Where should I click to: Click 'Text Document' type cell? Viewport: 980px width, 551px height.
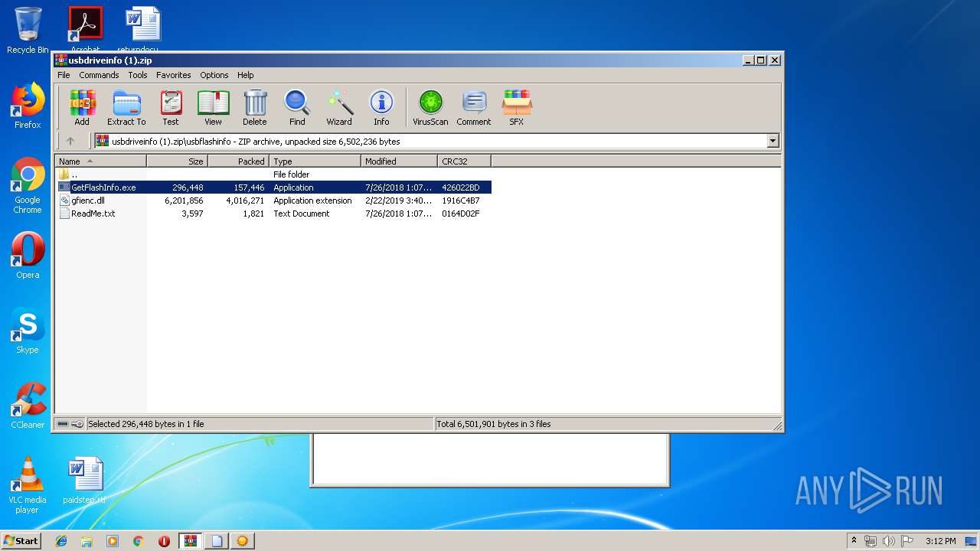(302, 214)
